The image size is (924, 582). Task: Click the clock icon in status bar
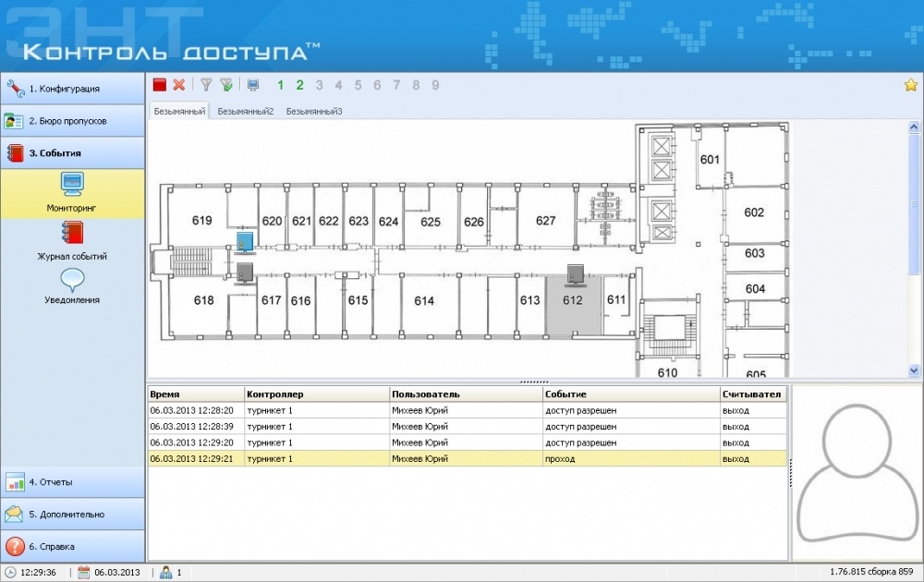point(10,572)
